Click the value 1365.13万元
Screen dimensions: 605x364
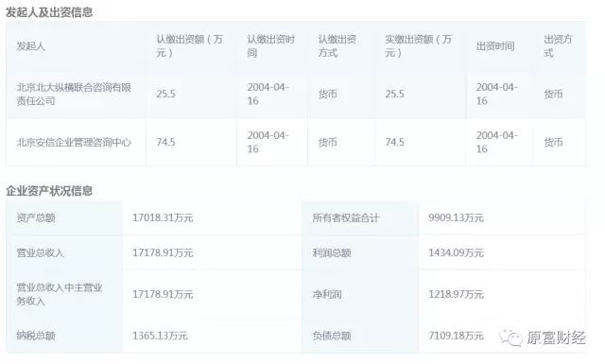coord(160,336)
